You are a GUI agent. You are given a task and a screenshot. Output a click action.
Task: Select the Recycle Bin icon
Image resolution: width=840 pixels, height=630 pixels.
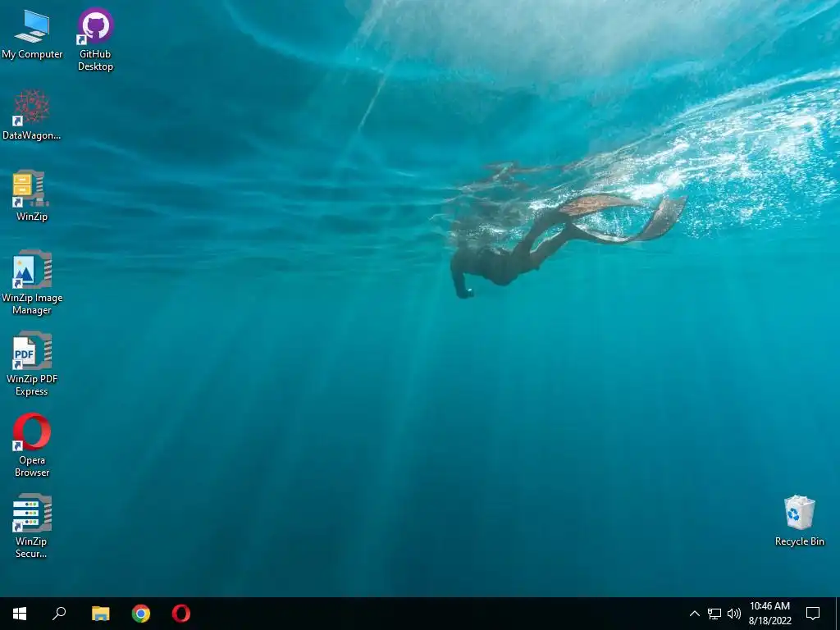pyautogui.click(x=799, y=521)
